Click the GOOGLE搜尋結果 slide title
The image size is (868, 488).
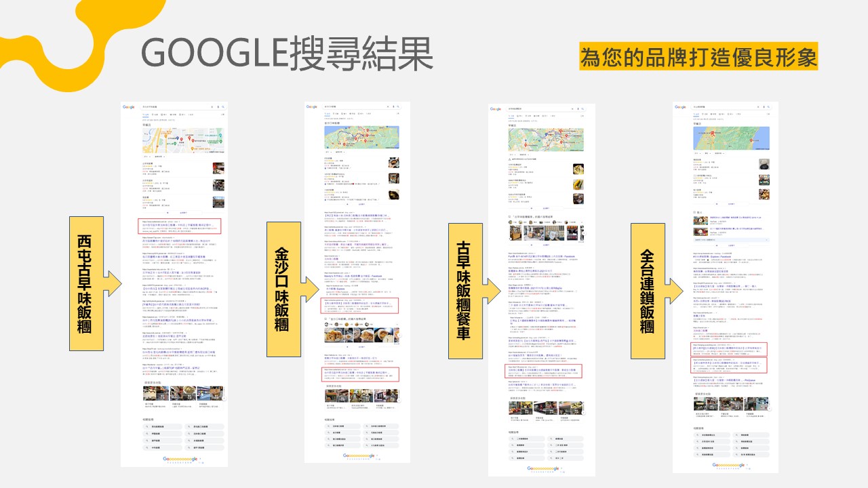(287, 54)
